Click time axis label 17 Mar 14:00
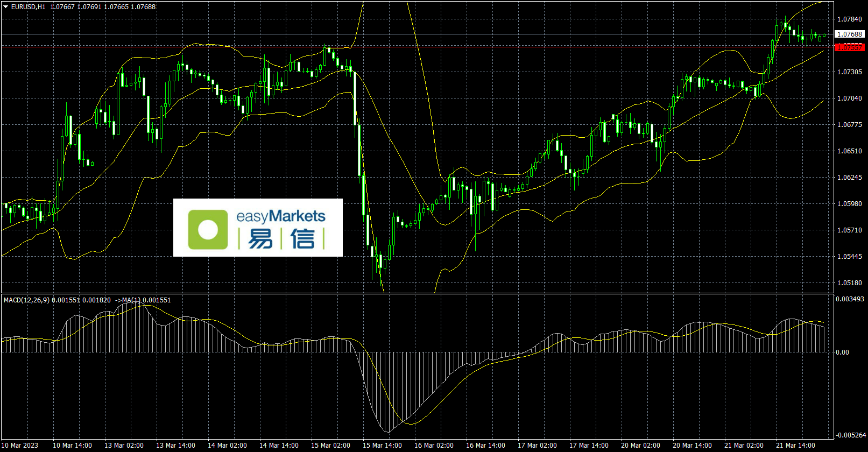The width and height of the screenshot is (868, 452). point(589,446)
